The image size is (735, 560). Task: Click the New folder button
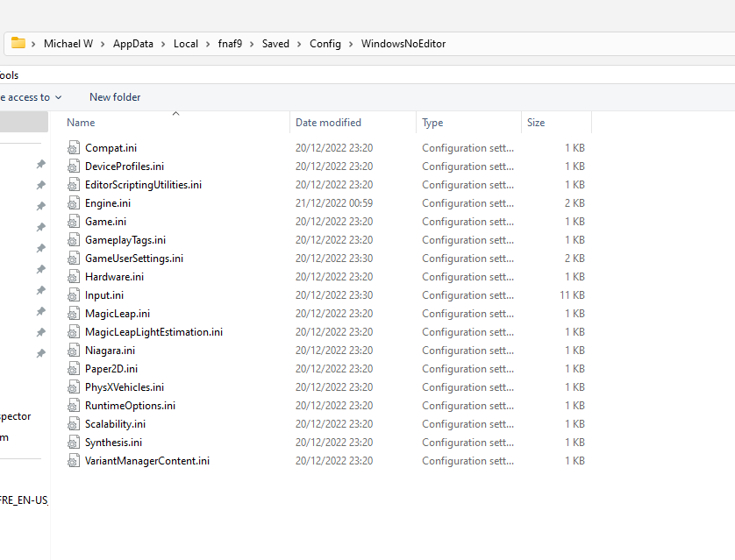point(115,97)
